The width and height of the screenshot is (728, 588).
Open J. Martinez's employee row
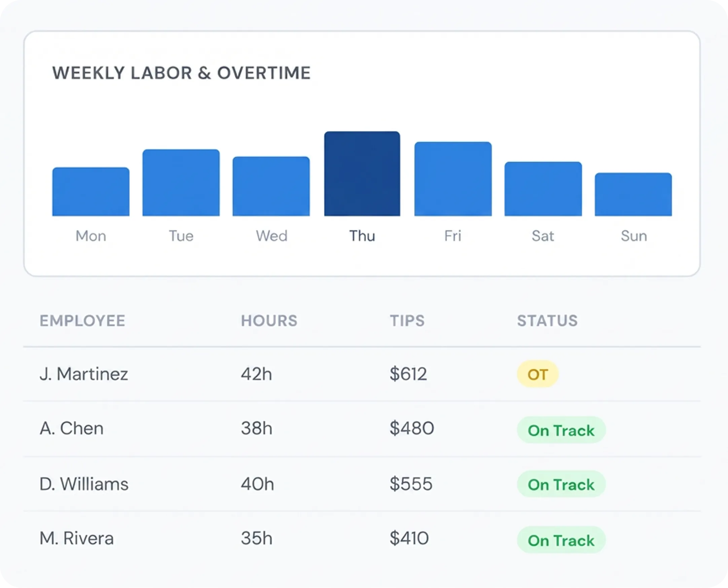[x=85, y=374]
